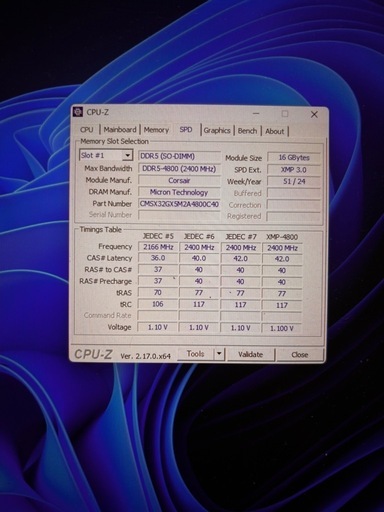Click the XMP 3.0 SPD Ext. value
Image resolution: width=384 pixels, height=512 pixels.
294,170
